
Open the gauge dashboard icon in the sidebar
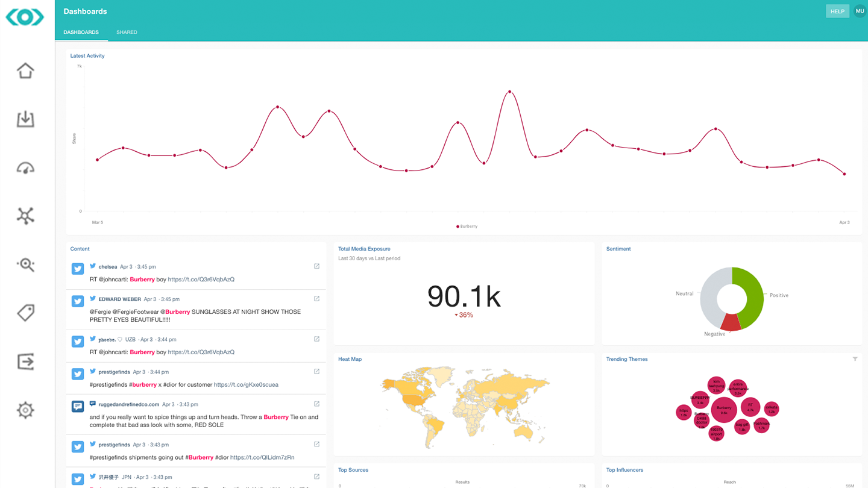(x=25, y=167)
